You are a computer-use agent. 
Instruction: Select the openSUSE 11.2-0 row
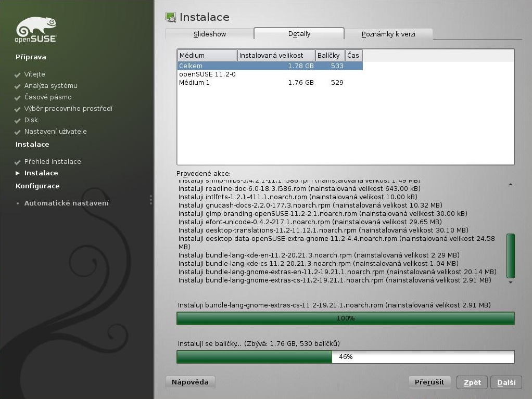(x=270, y=74)
